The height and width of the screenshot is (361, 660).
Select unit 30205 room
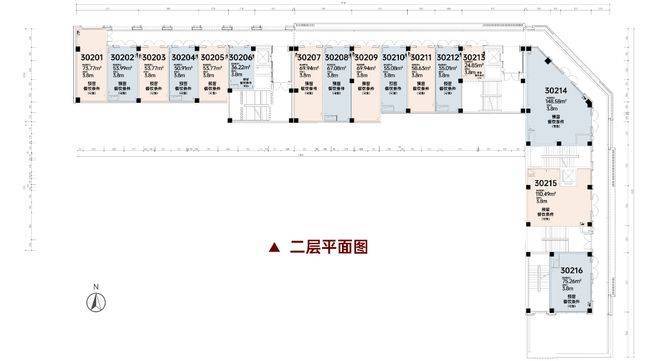213,74
